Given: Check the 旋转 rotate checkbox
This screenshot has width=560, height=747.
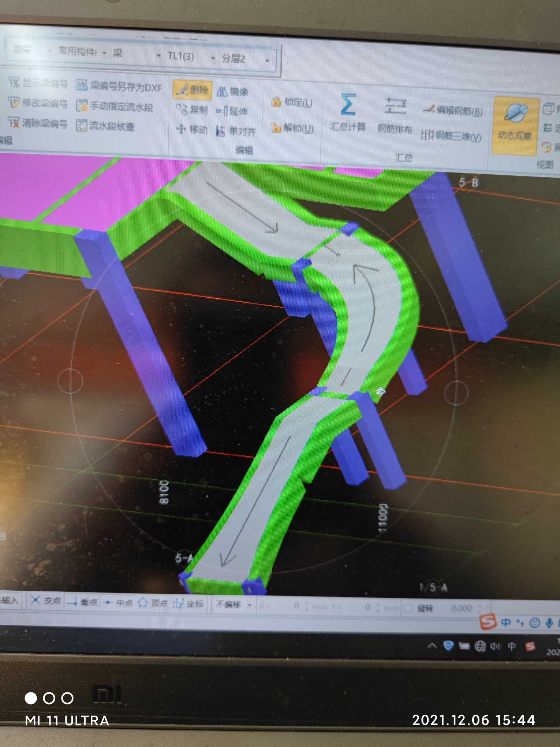Looking at the screenshot, I should (x=408, y=608).
